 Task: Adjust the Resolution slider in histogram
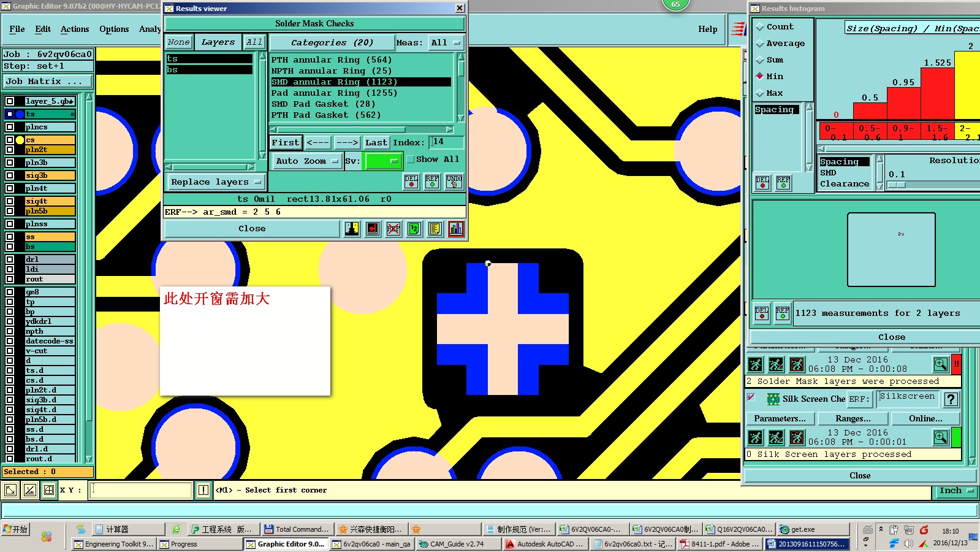896,185
